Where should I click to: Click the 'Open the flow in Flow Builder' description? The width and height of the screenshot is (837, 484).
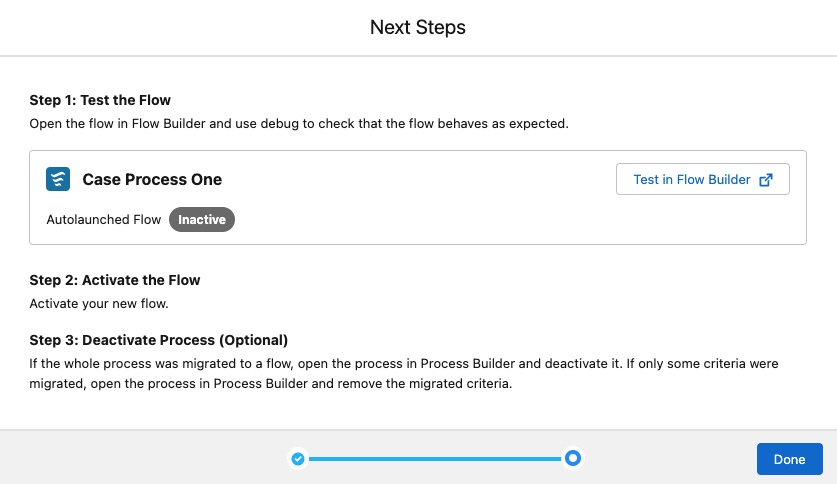pyautogui.click(x=298, y=124)
